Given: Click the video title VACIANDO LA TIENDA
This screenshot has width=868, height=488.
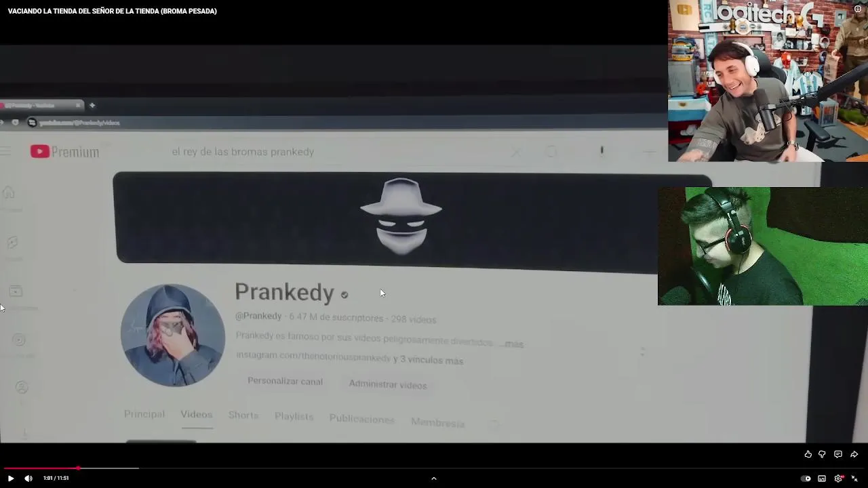Looking at the screenshot, I should [113, 11].
